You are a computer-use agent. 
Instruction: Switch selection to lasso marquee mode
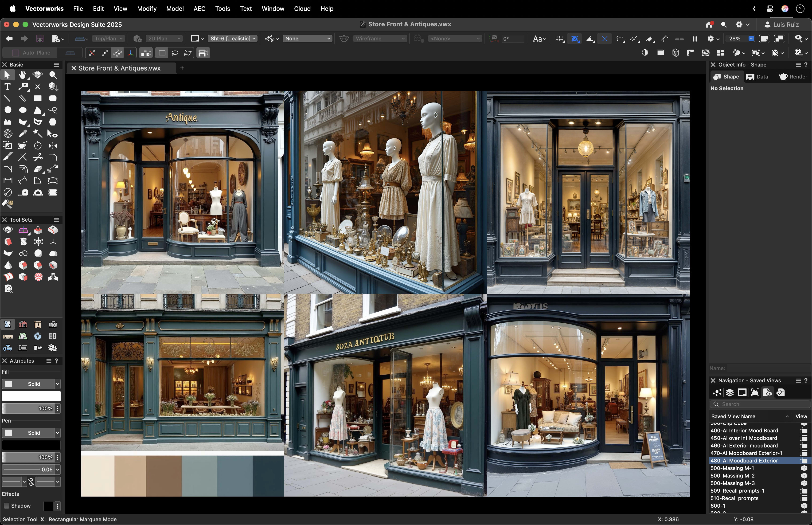[175, 52]
